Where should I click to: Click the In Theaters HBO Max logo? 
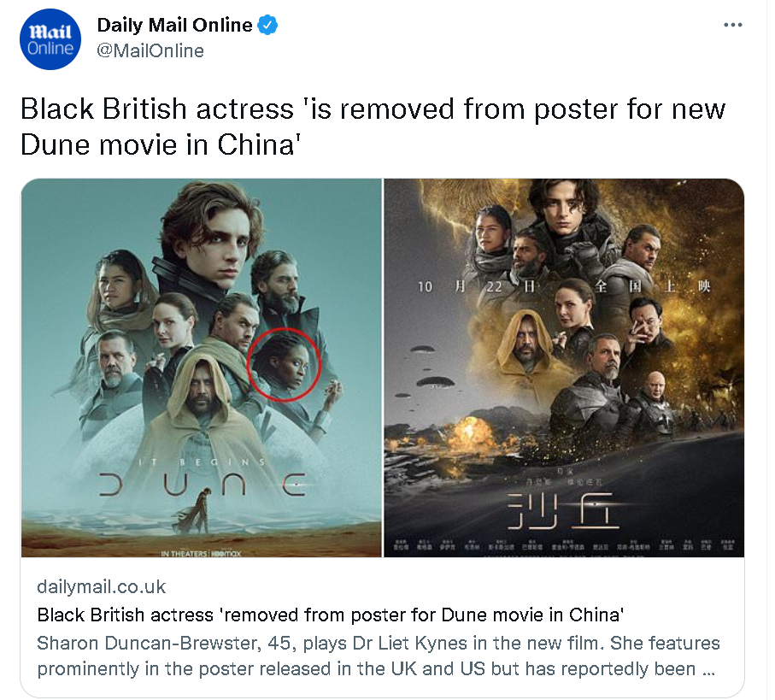click(x=201, y=553)
